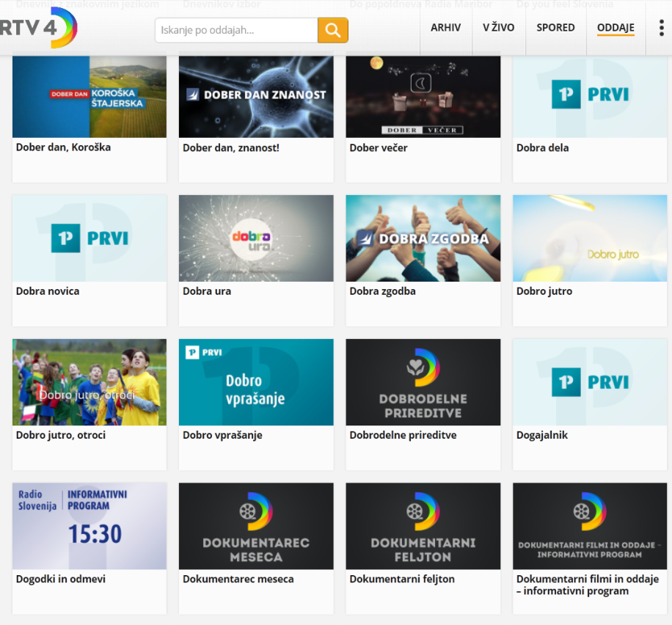Open the Dober dan znanost thumbnail
672x625 pixels.
tap(256, 96)
